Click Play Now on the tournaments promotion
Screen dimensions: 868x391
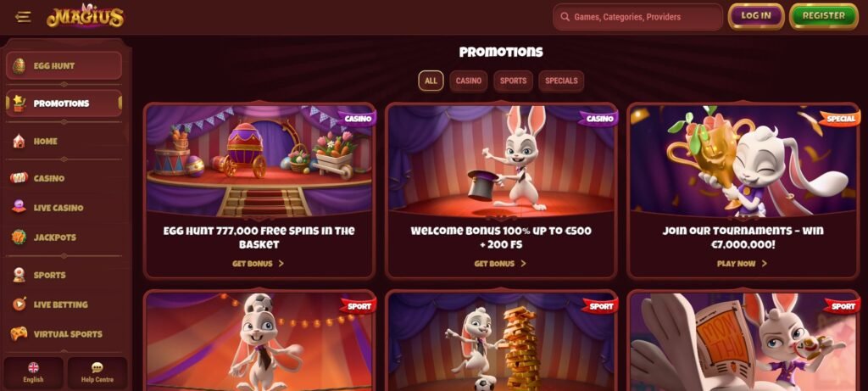coord(742,264)
